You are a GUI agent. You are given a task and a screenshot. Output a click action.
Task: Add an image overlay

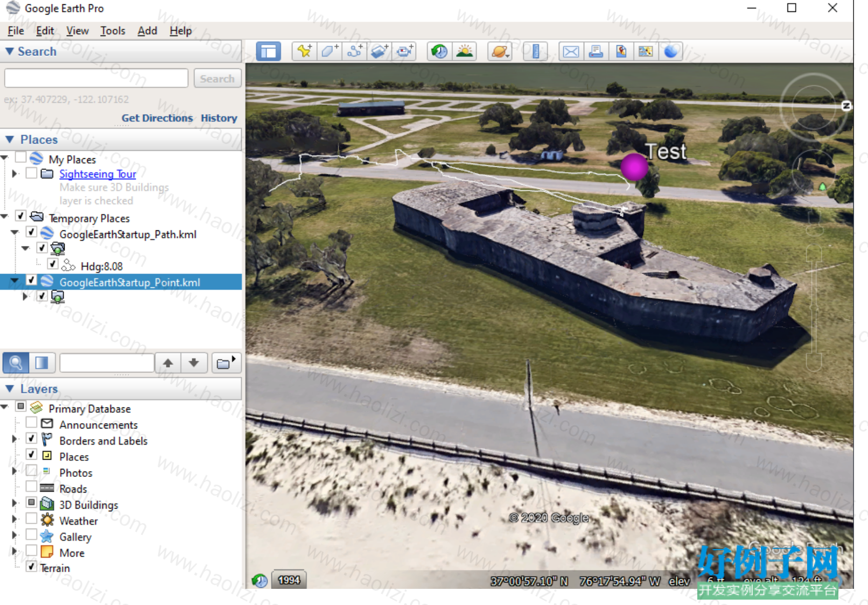coord(379,52)
